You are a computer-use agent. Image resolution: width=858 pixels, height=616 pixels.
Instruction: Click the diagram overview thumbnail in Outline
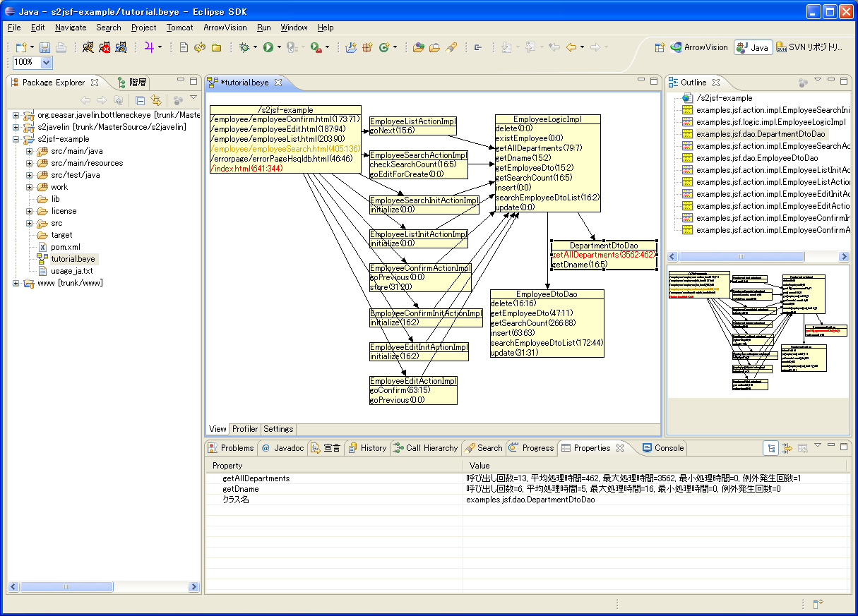click(x=758, y=332)
